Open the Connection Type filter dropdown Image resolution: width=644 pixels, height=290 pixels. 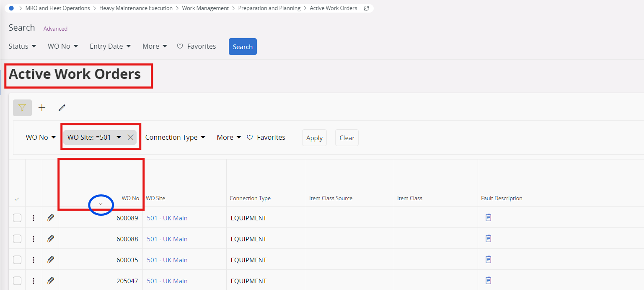tap(175, 137)
